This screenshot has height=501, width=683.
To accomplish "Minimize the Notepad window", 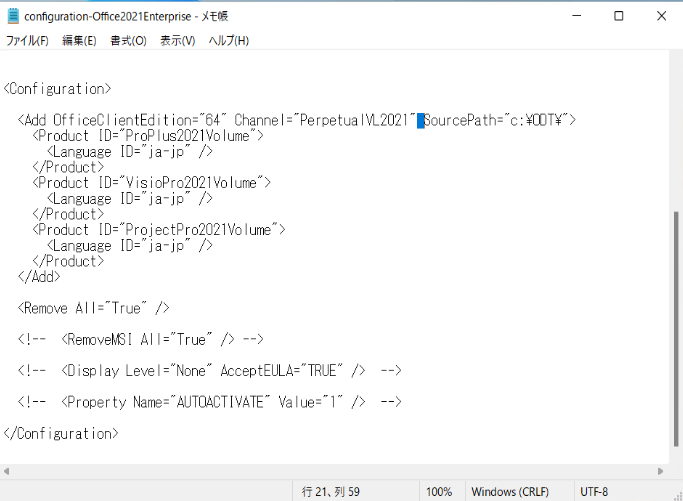I will click(577, 16).
